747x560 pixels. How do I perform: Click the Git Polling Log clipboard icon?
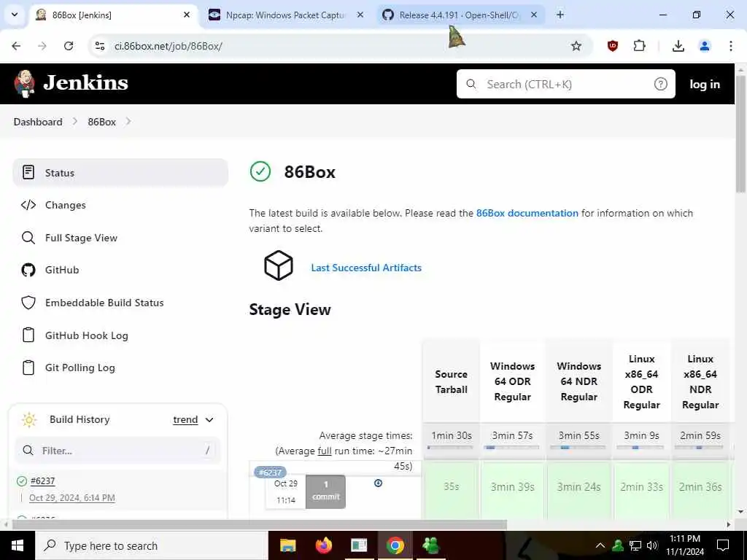pyautogui.click(x=28, y=367)
